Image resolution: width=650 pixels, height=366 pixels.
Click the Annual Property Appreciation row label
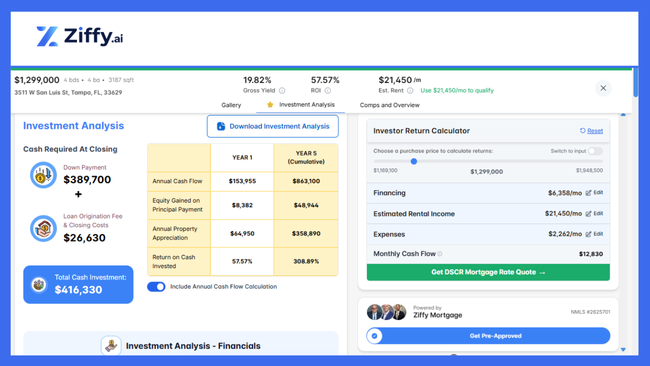click(175, 233)
